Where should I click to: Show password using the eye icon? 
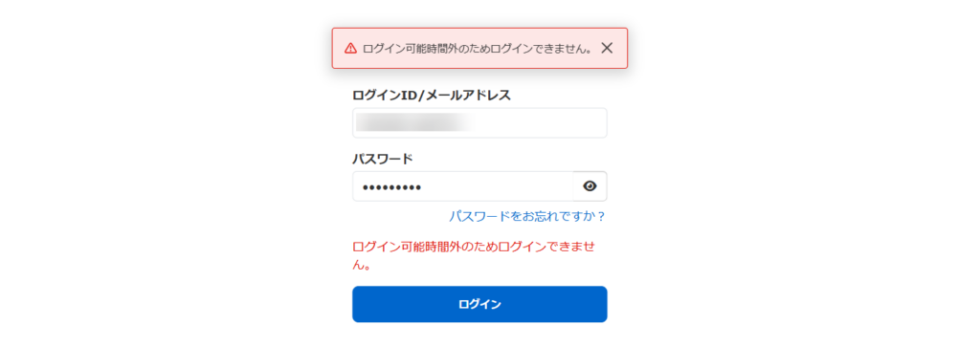click(x=590, y=186)
